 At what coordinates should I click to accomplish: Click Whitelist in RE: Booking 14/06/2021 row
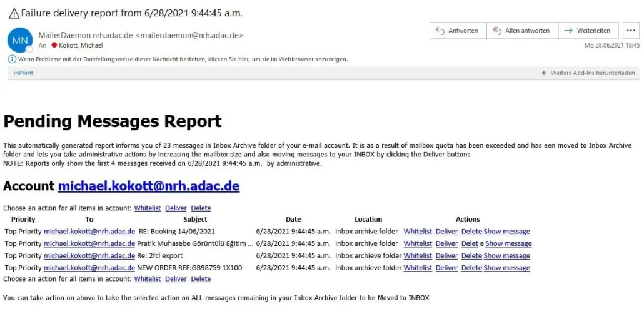(x=418, y=232)
